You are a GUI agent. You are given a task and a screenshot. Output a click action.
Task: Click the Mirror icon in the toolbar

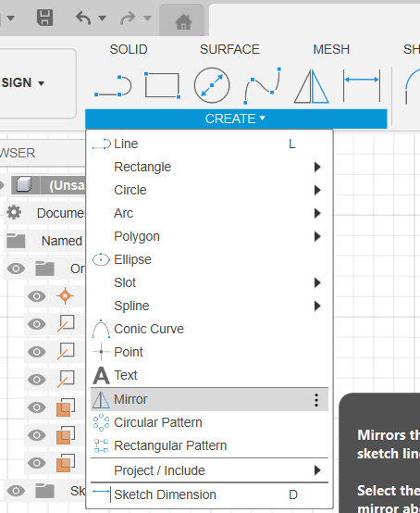pos(312,86)
